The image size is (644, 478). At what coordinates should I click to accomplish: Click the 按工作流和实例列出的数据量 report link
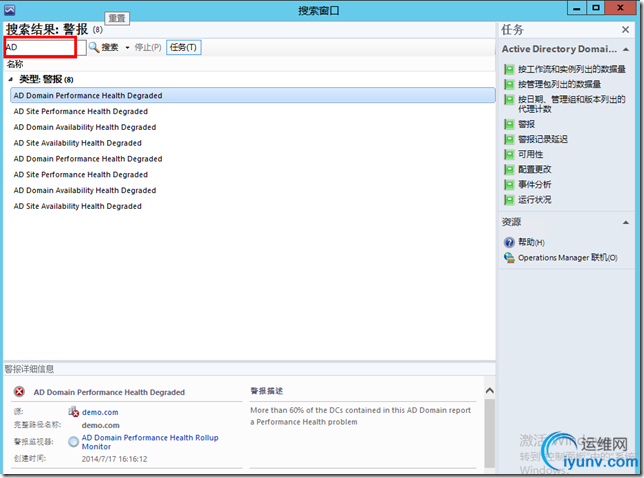(x=572, y=69)
